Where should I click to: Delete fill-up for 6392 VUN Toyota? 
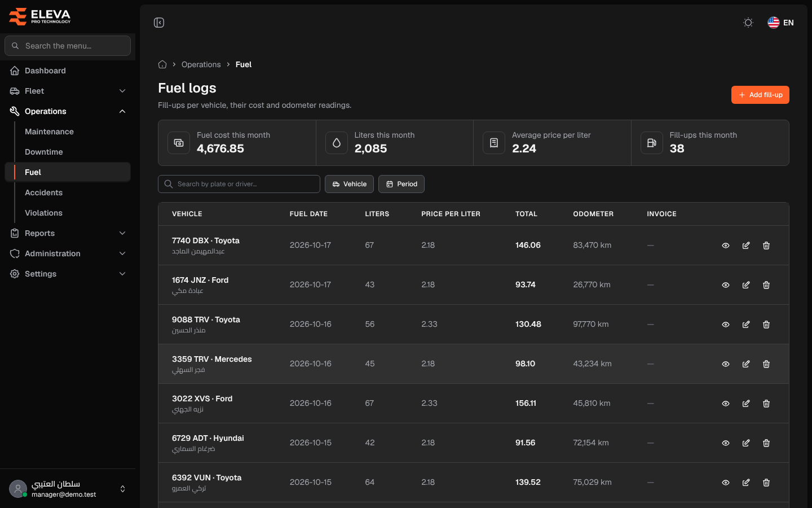(766, 483)
